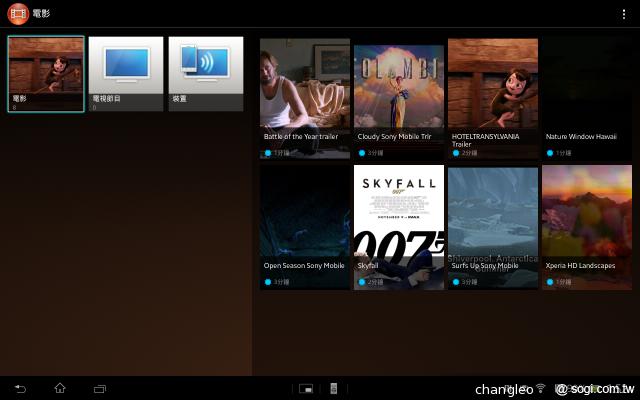The height and width of the screenshot is (400, 640).
Task: Tap the Movies app film icon
Action: click(x=17, y=14)
